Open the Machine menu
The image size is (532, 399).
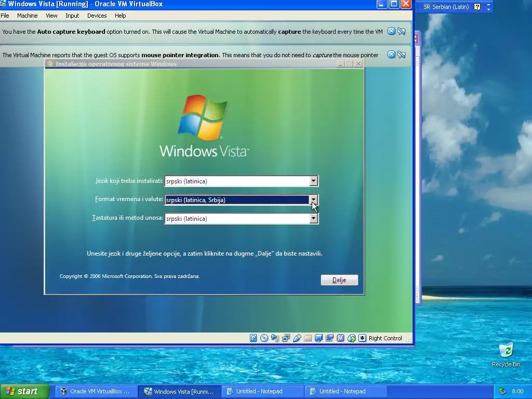28,16
